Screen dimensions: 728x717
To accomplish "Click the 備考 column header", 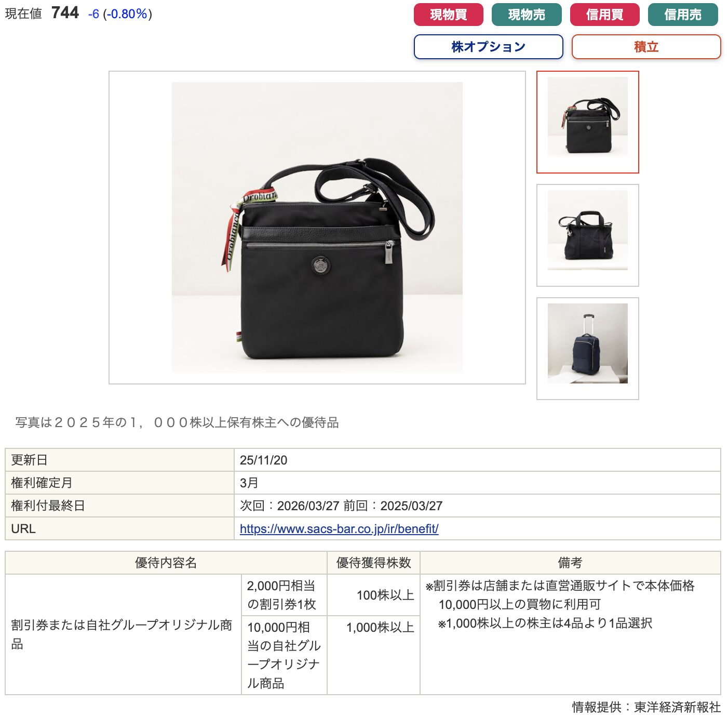I will coord(570,563).
